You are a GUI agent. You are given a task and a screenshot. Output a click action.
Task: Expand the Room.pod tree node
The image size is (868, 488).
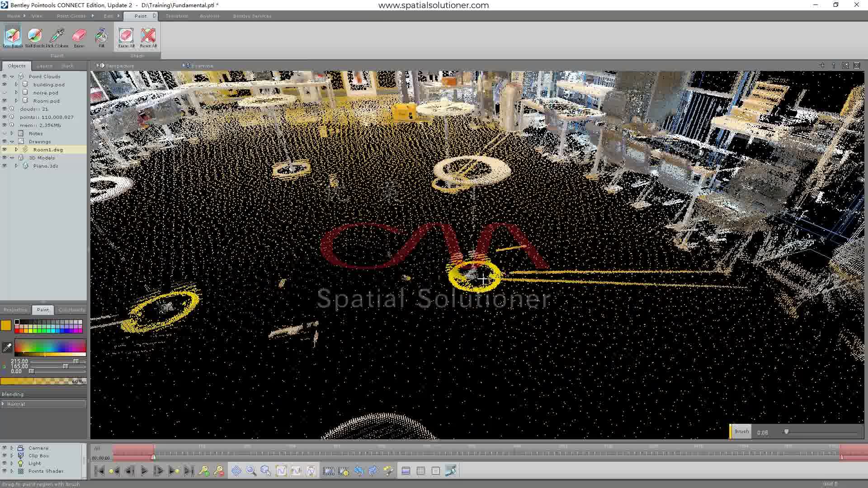16,101
